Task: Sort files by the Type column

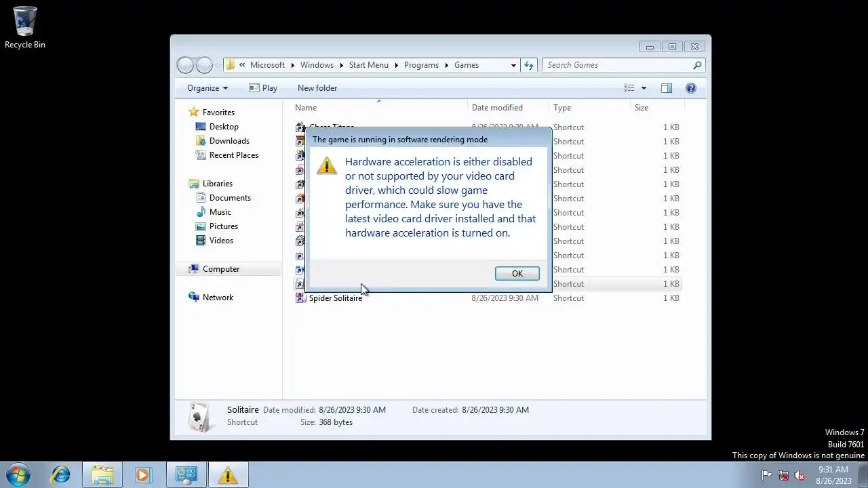Action: pos(562,108)
